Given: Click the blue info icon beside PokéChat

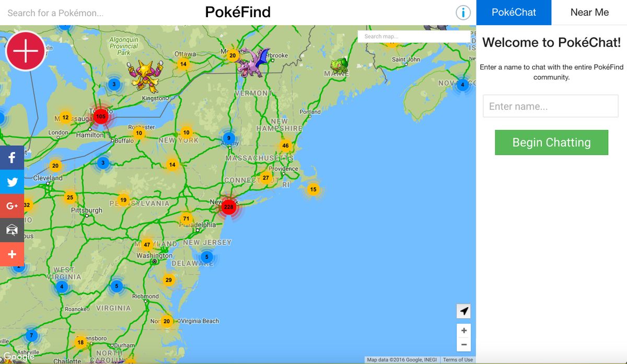Looking at the screenshot, I should (463, 13).
